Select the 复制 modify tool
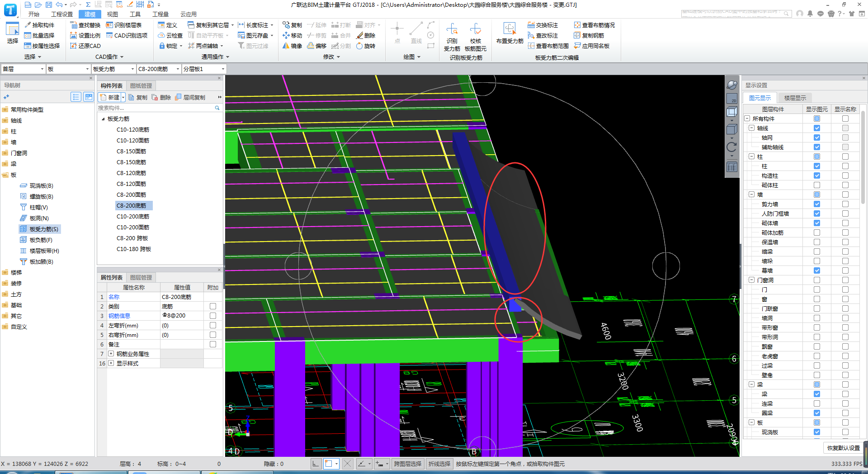 coord(292,25)
